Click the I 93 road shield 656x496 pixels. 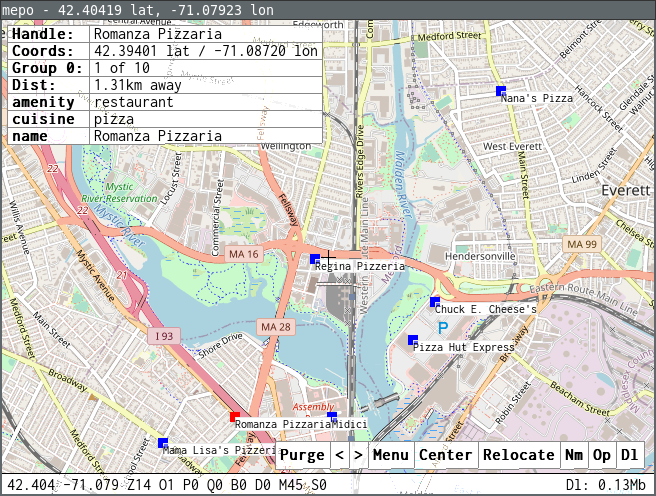click(164, 336)
